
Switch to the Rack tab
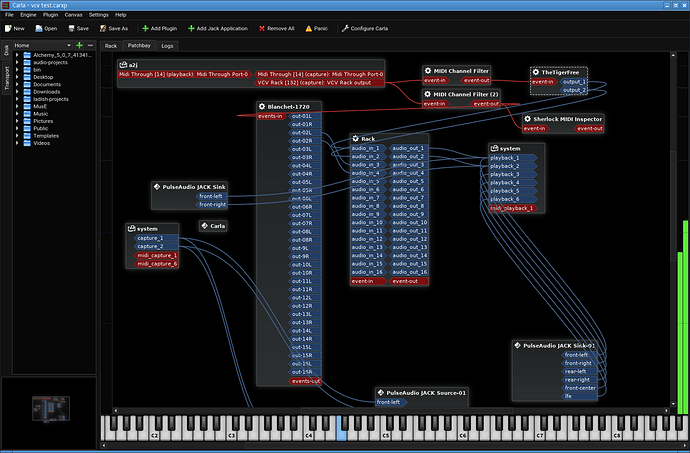pos(111,46)
